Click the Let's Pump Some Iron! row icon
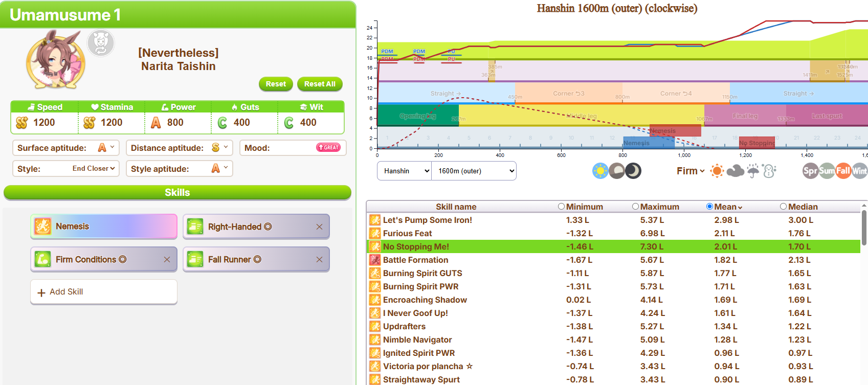The height and width of the screenshot is (385, 868). tap(375, 220)
